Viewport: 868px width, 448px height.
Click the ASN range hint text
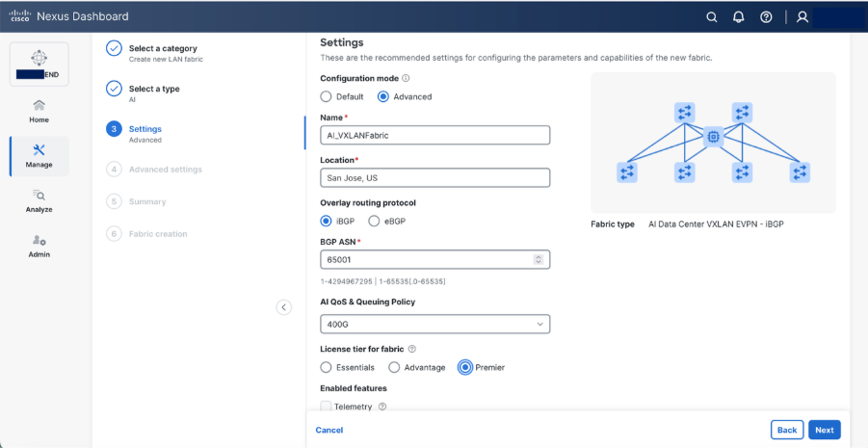pyautogui.click(x=383, y=281)
